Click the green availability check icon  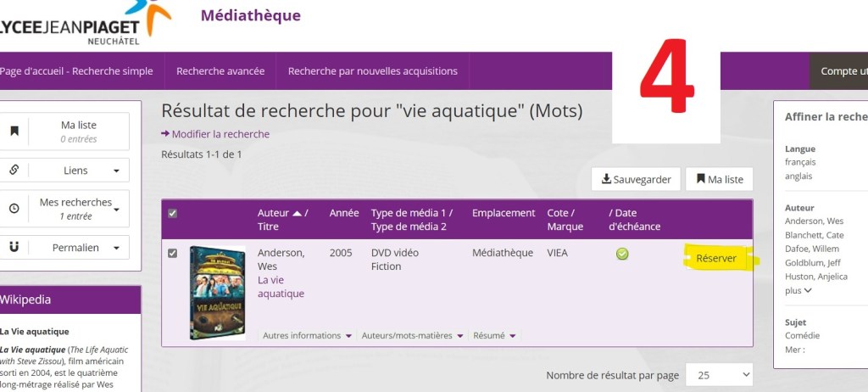(622, 254)
